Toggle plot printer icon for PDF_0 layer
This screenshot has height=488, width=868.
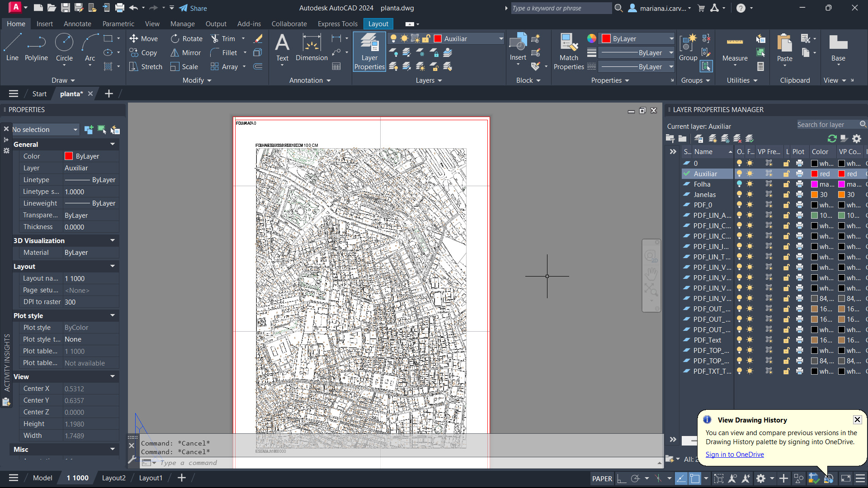(x=799, y=205)
